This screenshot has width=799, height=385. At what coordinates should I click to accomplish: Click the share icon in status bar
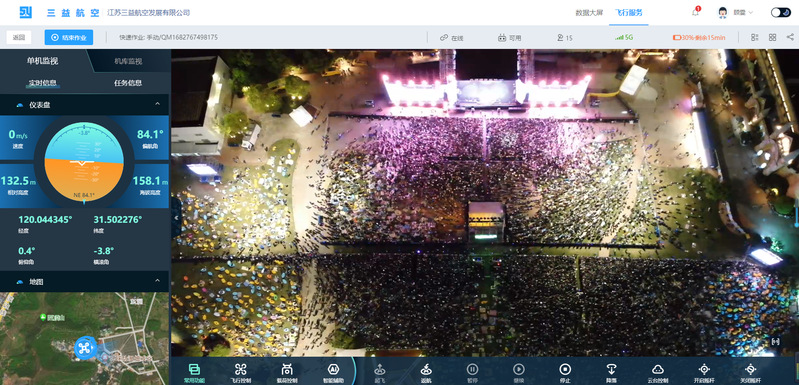point(790,37)
